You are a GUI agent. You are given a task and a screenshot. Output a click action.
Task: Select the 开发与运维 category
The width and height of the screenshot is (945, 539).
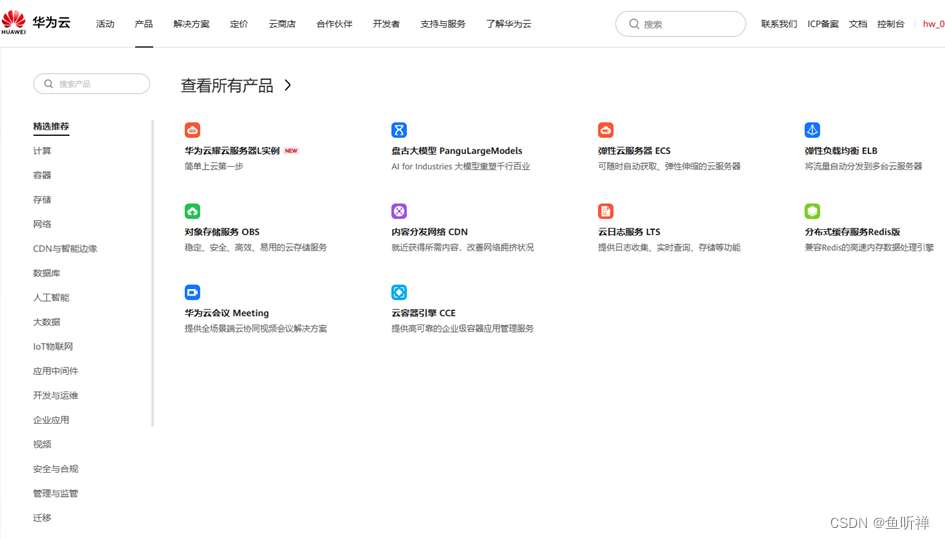click(55, 396)
